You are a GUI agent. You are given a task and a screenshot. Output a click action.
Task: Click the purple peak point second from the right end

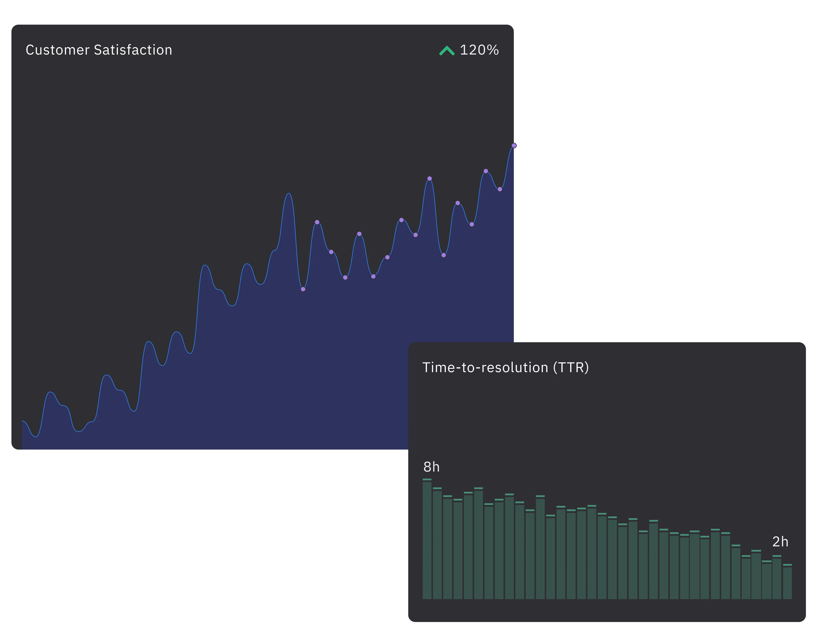point(486,171)
